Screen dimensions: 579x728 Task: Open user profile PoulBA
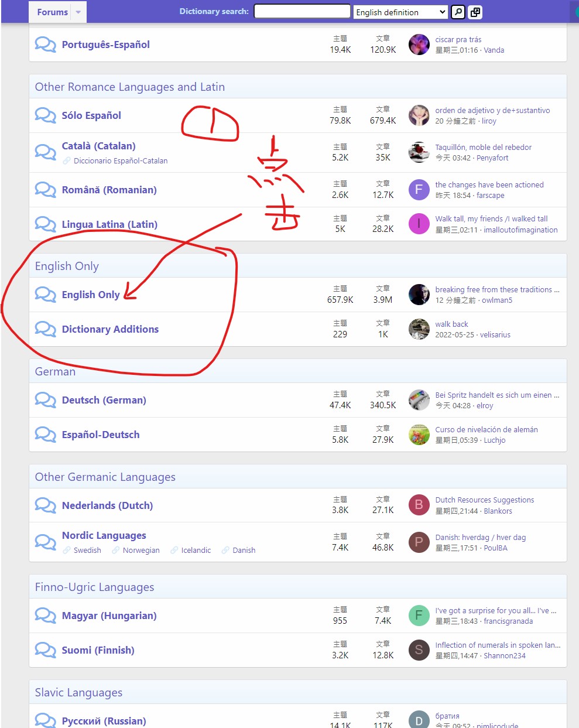pyautogui.click(x=496, y=548)
